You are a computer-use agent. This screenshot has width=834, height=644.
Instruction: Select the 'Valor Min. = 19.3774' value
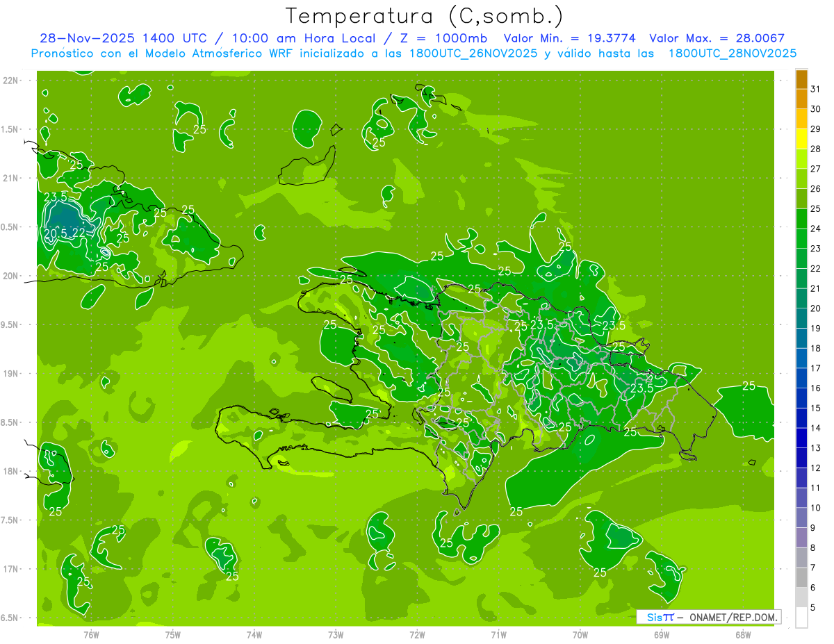tap(571, 38)
